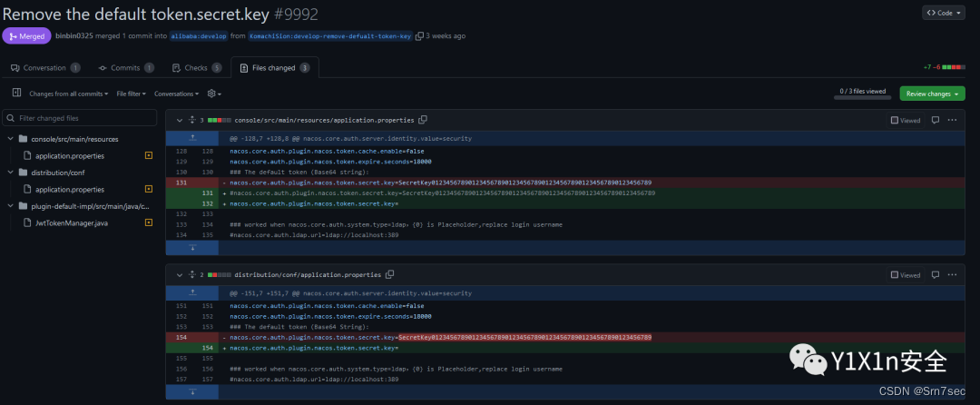Click the files viewed progress bar
This screenshot has height=405, width=980.
tap(862, 97)
